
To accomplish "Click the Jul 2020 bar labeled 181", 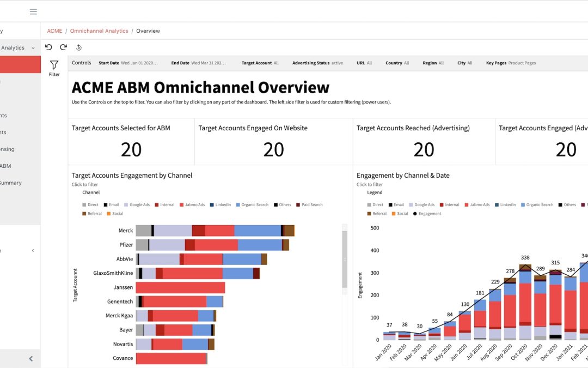I will click(x=480, y=320).
